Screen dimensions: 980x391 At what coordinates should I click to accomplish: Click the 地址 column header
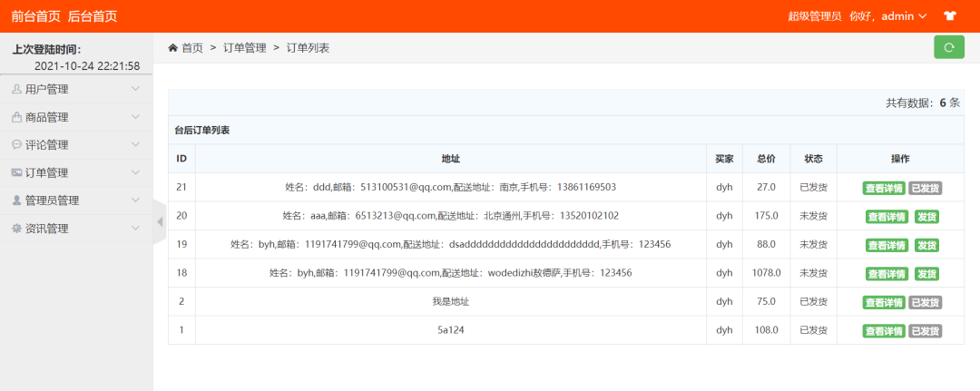(x=451, y=159)
